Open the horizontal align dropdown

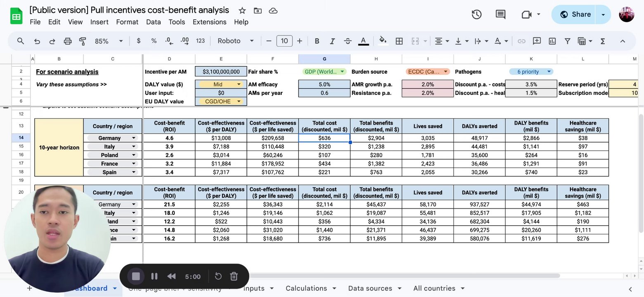(442, 41)
